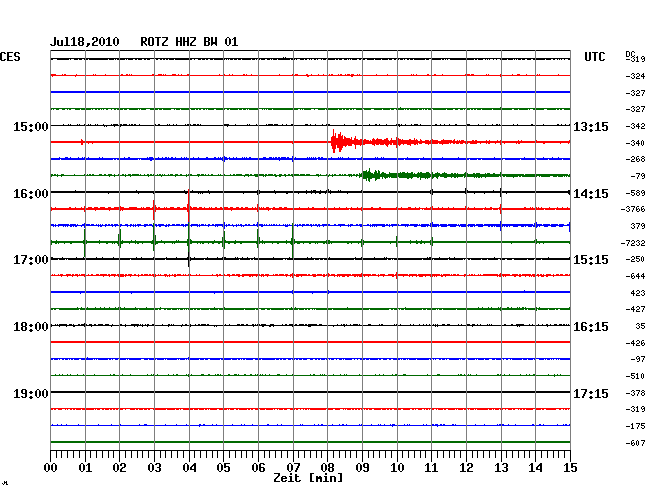Click the 17:15 UTC time label
This screenshot has height=494, width=650.
click(591, 393)
